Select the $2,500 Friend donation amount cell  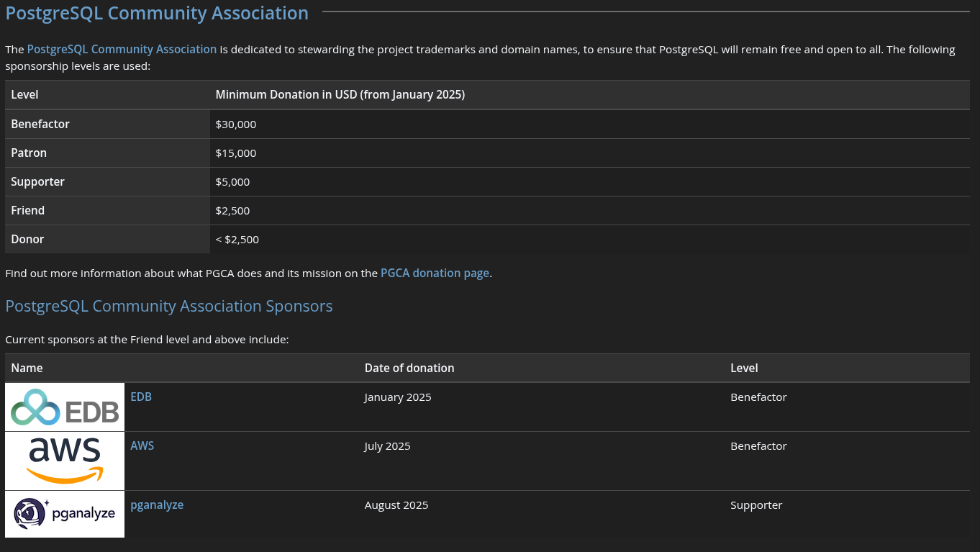pos(590,210)
